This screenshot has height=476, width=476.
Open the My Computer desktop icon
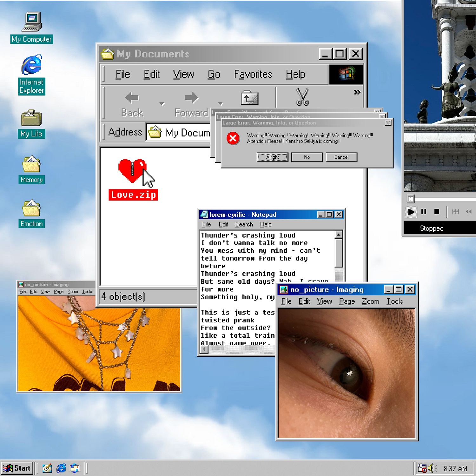(31, 23)
